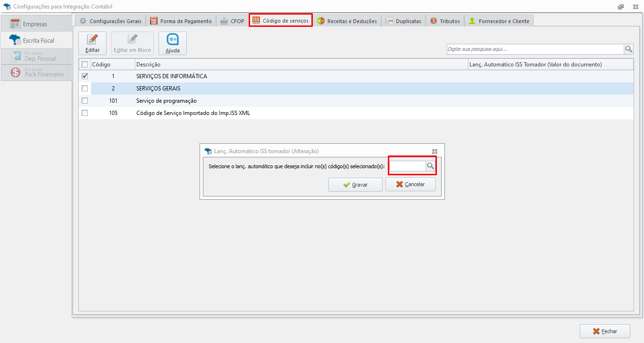Uncheck the SERVIÇOS DE INFORMÁTICA row checkbox
The image size is (644, 343).
tap(85, 76)
